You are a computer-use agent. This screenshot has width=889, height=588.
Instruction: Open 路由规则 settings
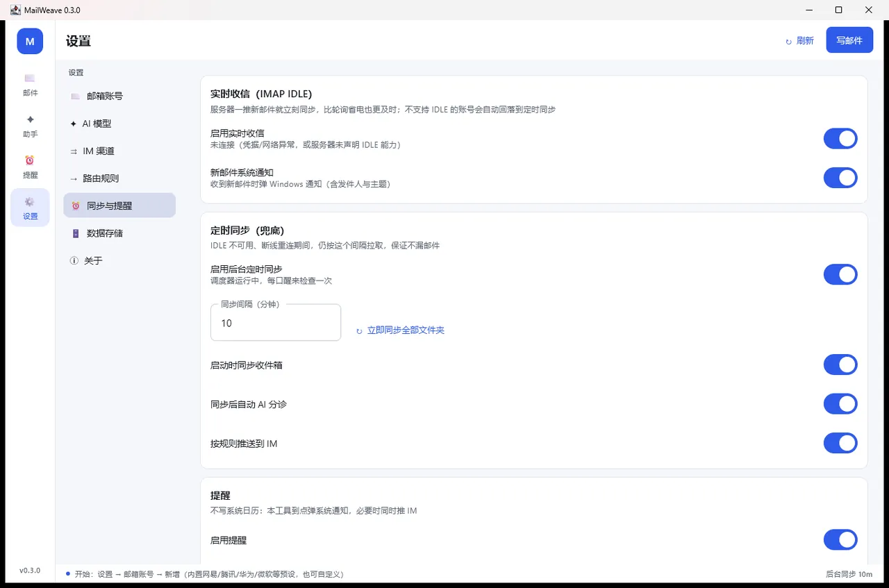[119, 178]
